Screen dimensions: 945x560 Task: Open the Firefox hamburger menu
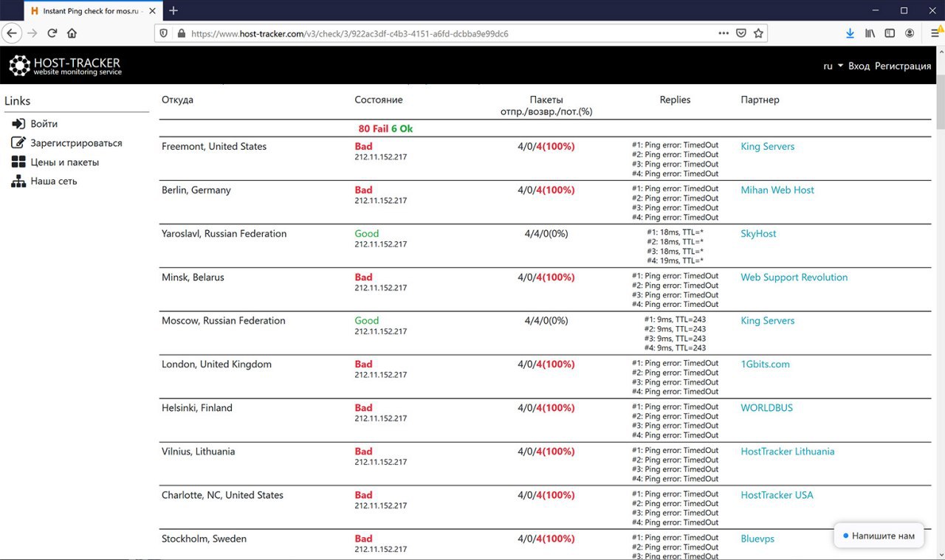935,33
